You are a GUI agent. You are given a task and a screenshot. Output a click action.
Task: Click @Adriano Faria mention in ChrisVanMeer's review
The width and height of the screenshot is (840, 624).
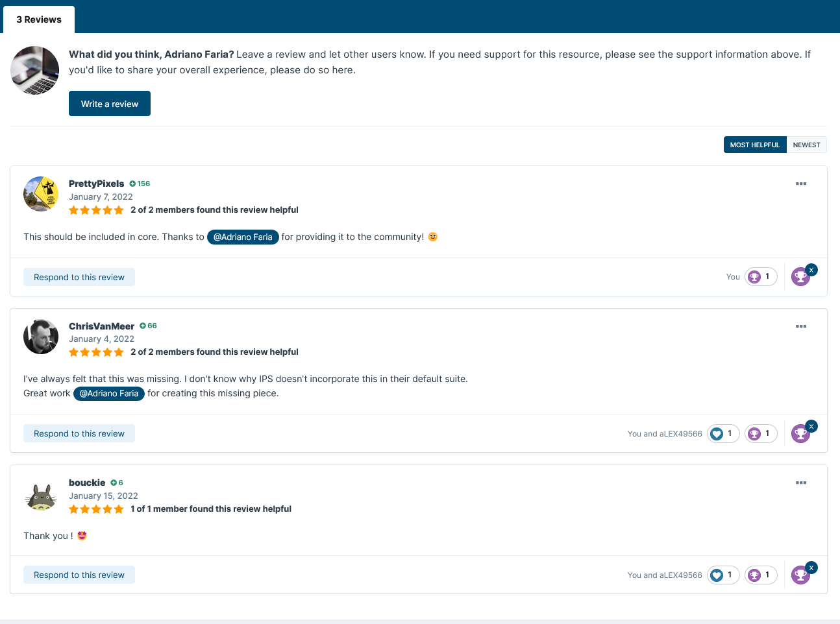109,393
